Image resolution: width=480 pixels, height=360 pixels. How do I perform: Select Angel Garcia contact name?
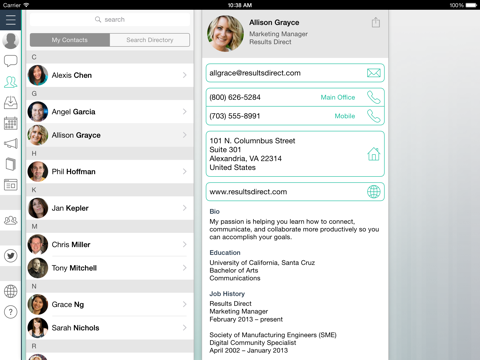[73, 112]
